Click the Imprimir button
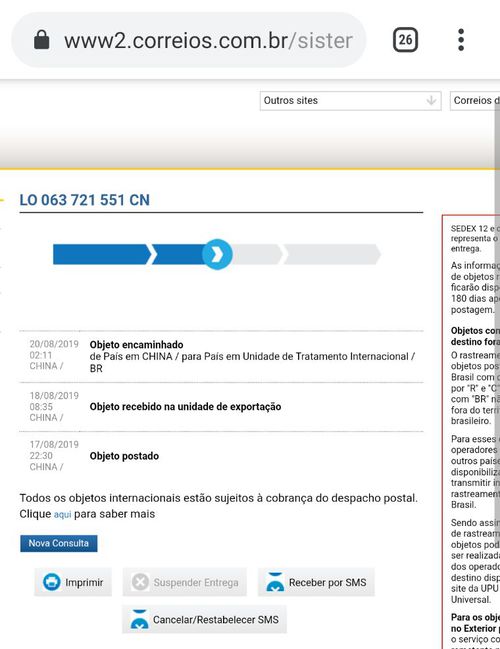The image size is (500, 649). (x=73, y=582)
